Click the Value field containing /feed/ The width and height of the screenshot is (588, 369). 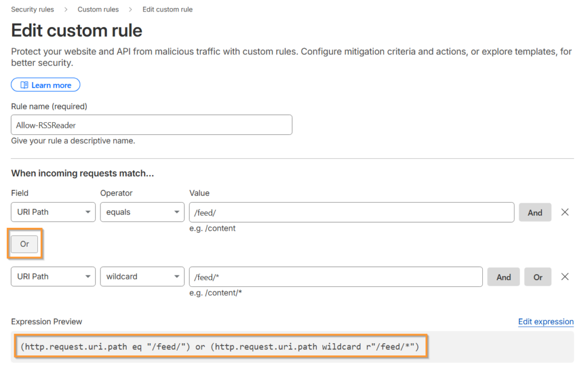click(351, 212)
